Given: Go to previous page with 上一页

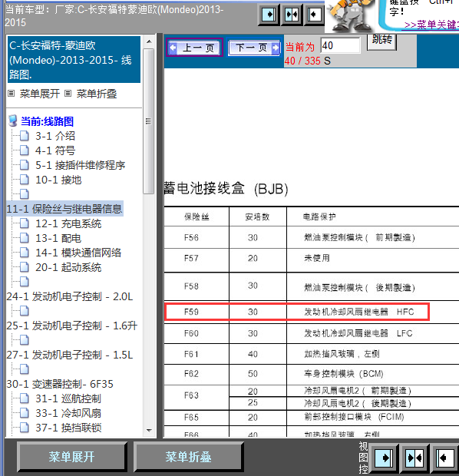Looking at the screenshot, I should pyautogui.click(x=195, y=48).
